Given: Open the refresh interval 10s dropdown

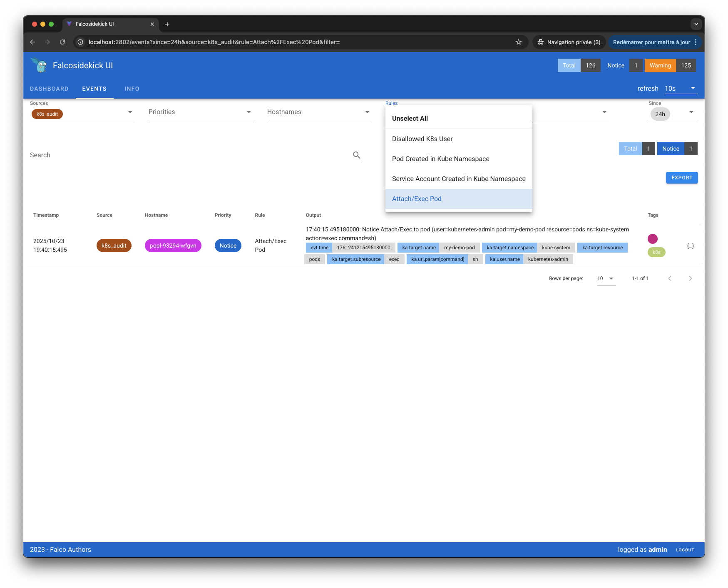Looking at the screenshot, I should [680, 88].
